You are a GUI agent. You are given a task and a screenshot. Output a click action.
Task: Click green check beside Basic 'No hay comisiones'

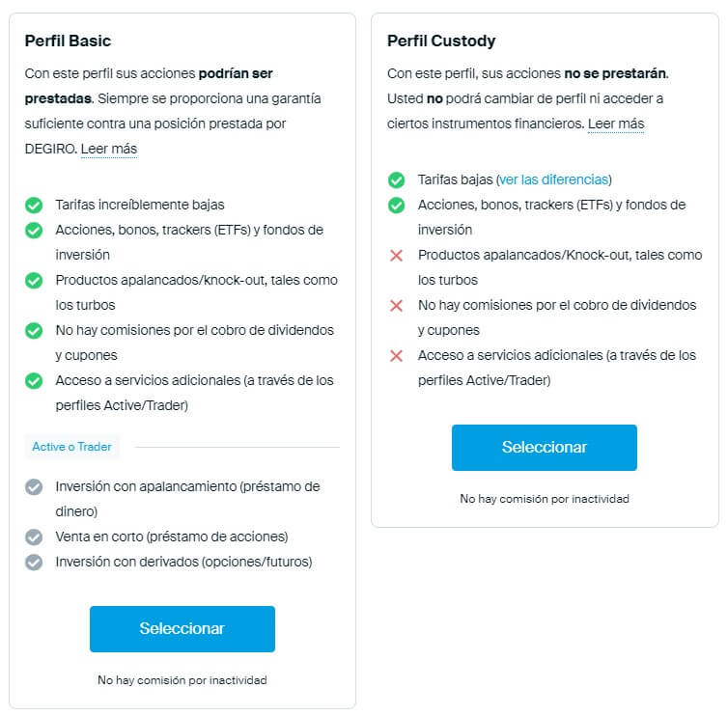click(x=34, y=330)
